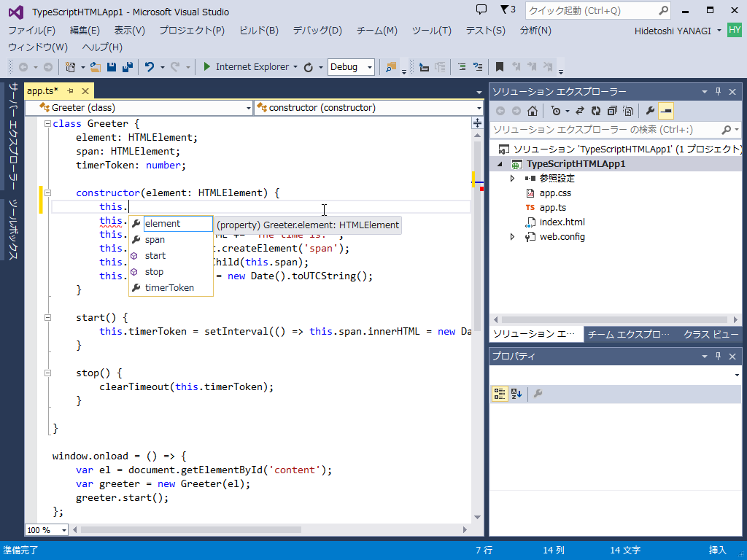
Task: Click the Refresh icon in Solution Explorer
Action: pyautogui.click(x=596, y=111)
